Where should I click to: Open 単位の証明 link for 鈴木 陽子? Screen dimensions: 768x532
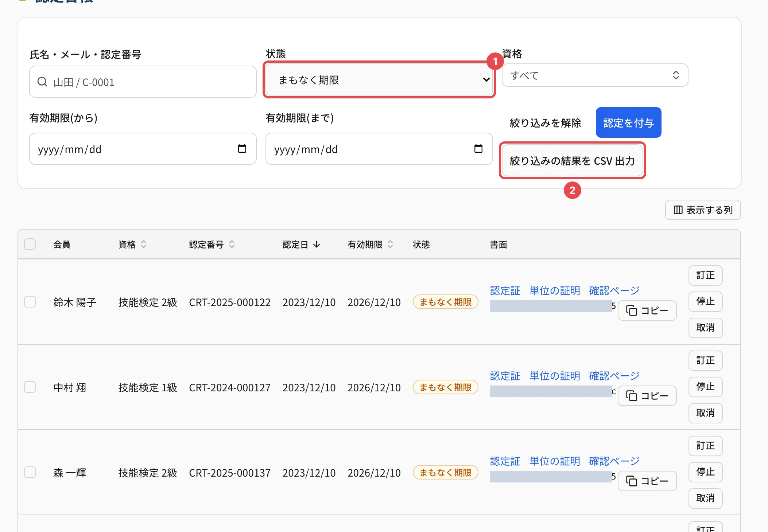[555, 290]
